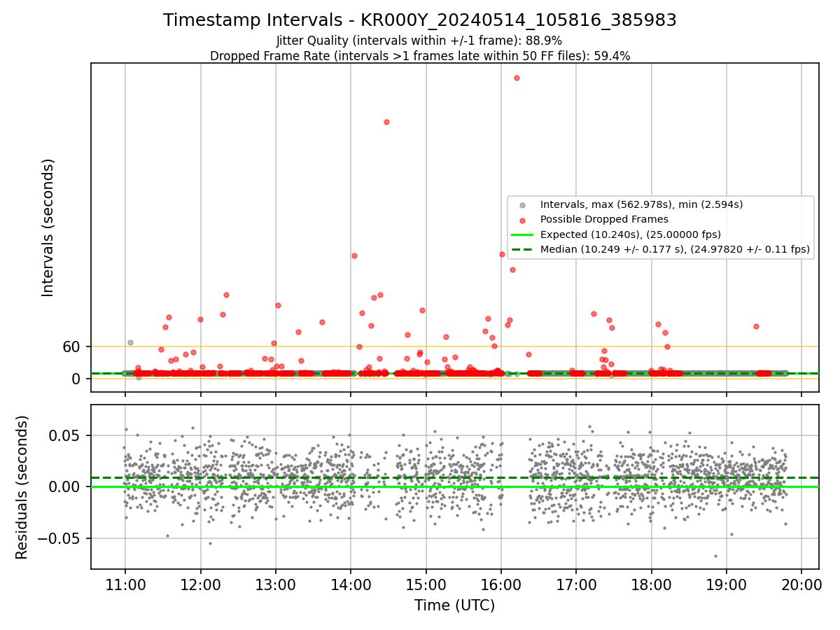Image resolution: width=840 pixels, height=630 pixels.
Task: Click the red marker icon in the legend
Action: click(522, 220)
